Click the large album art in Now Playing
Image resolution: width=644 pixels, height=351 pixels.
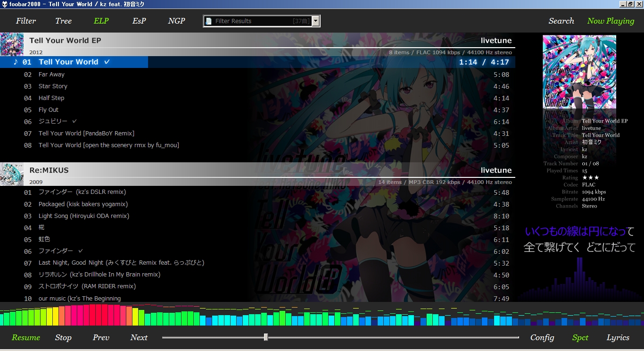pos(579,72)
